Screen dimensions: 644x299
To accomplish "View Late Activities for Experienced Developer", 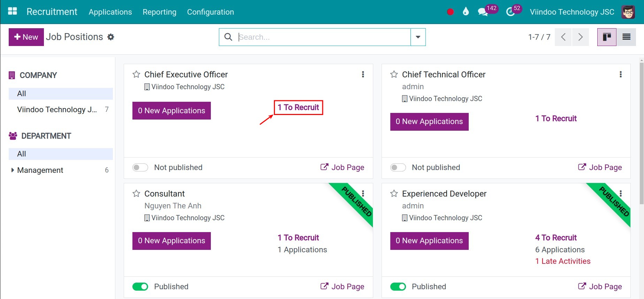I will tap(563, 261).
